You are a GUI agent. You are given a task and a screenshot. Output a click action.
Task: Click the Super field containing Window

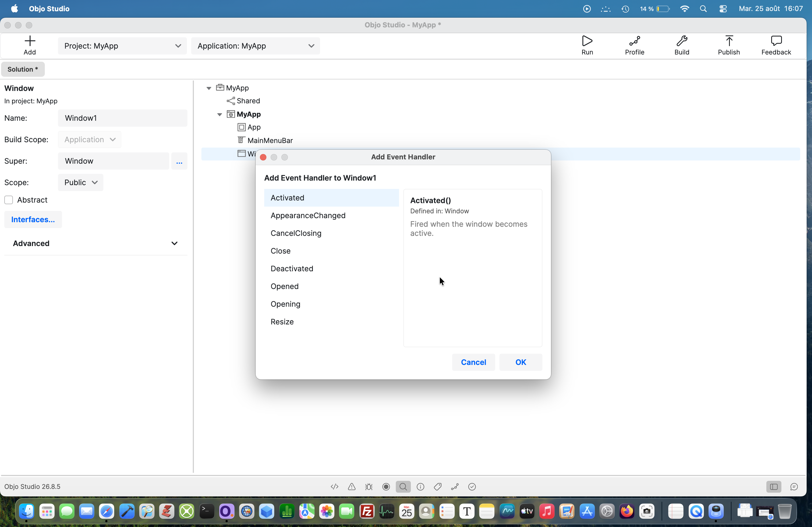pyautogui.click(x=113, y=161)
